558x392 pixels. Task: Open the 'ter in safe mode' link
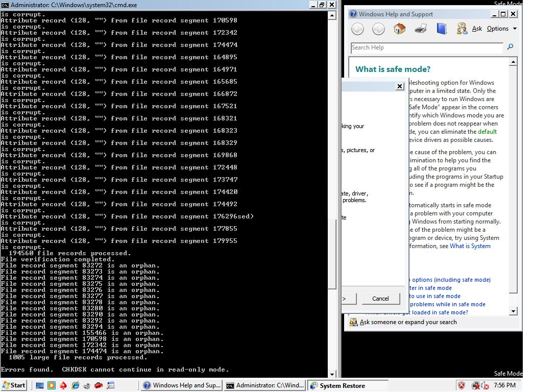430,288
